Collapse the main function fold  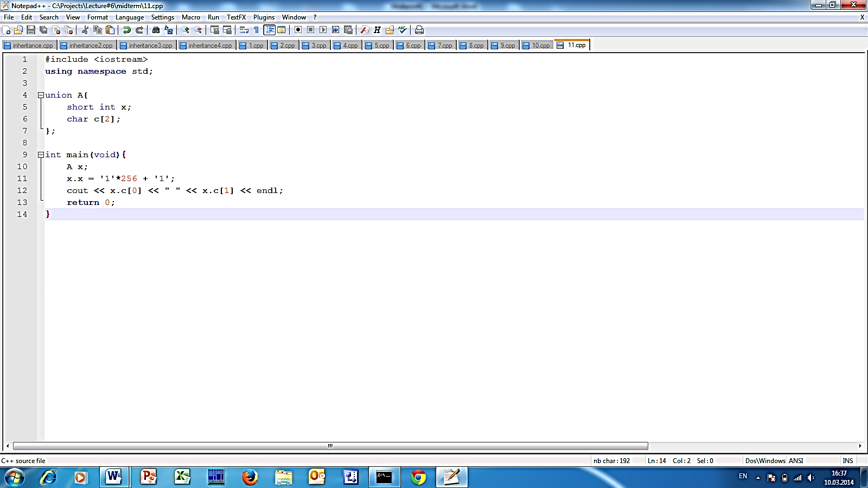(x=41, y=155)
